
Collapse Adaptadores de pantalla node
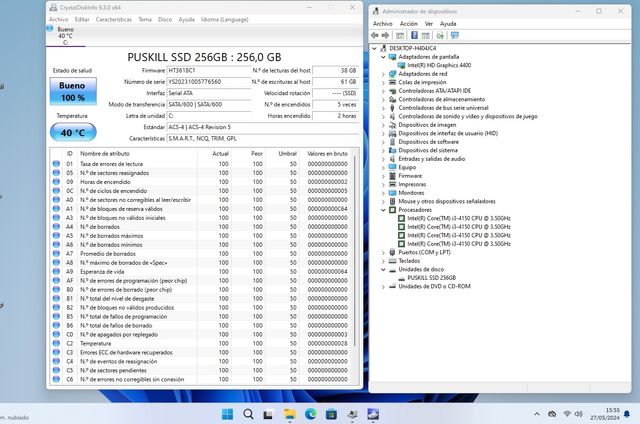[x=383, y=57]
